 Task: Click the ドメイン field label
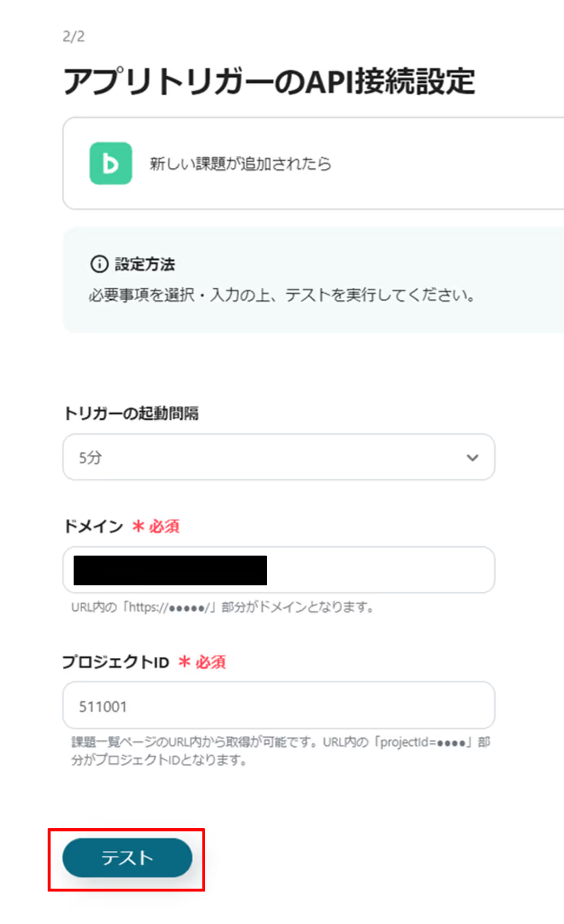(93, 526)
